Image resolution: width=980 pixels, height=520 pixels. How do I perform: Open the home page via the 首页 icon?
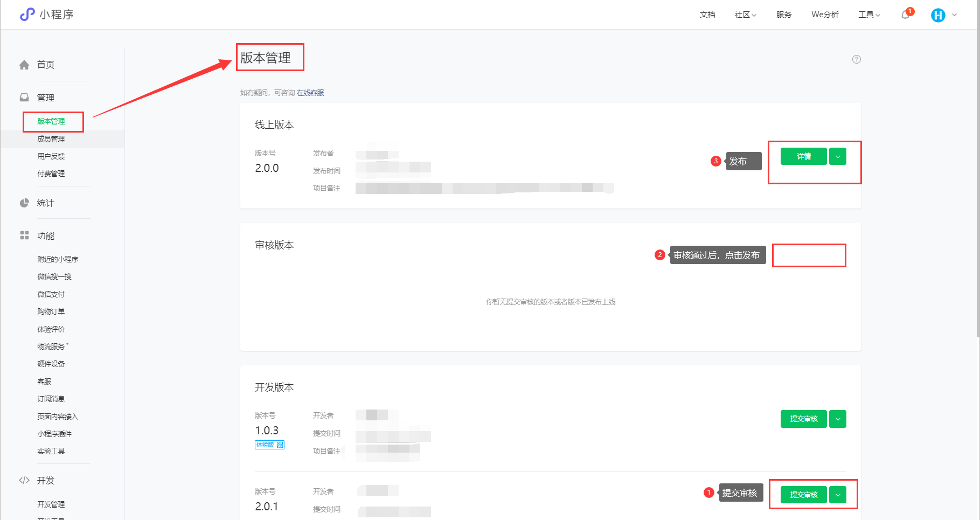pos(24,64)
